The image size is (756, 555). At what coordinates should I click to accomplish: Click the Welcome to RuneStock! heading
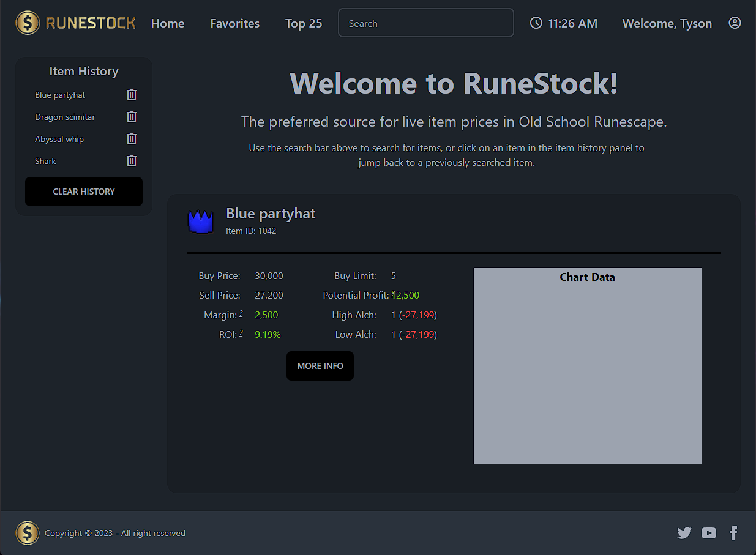tap(454, 83)
